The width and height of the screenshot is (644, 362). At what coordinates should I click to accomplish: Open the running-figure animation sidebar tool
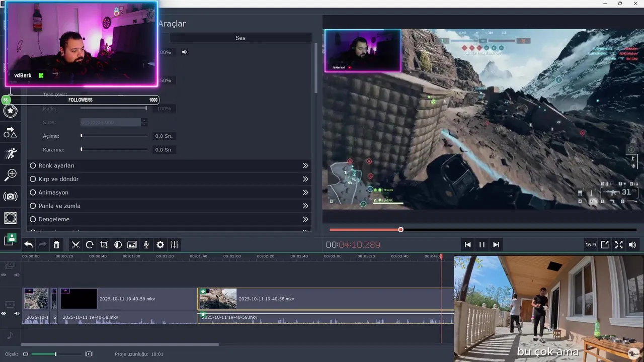[x=10, y=153]
